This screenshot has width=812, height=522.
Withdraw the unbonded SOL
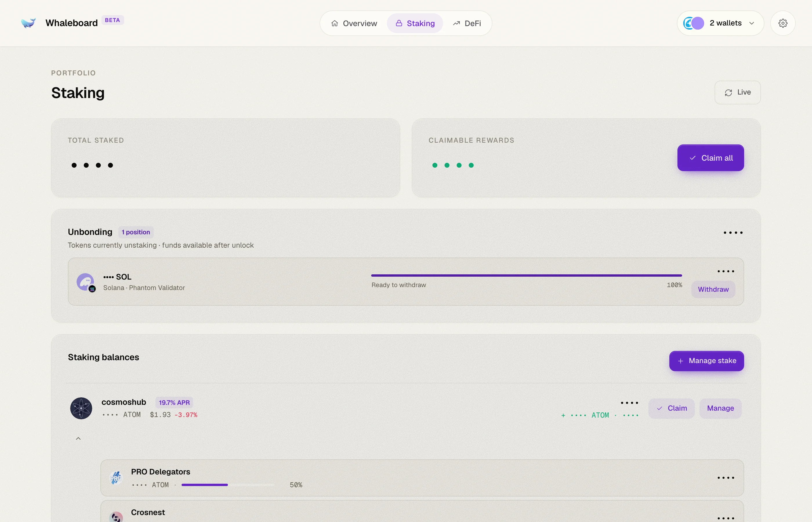[713, 289]
